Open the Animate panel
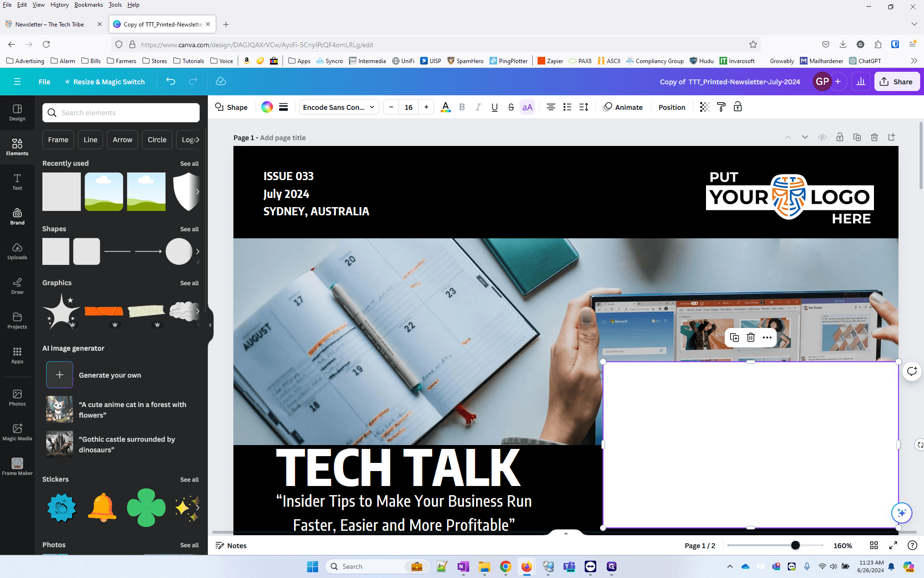This screenshot has height=578, width=924. click(x=623, y=107)
